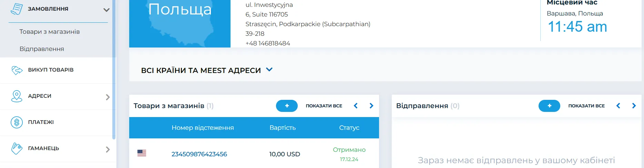The width and height of the screenshot is (644, 168).
Task: Click ПОКАЗАТИ ВСЕ in Відправлення panel
Action: pyautogui.click(x=586, y=106)
